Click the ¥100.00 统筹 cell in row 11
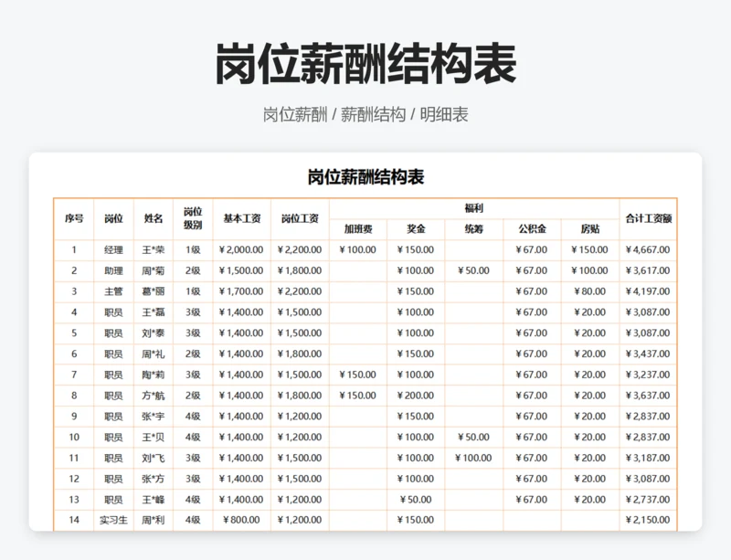Screen dimensions: 731x560 (473, 459)
